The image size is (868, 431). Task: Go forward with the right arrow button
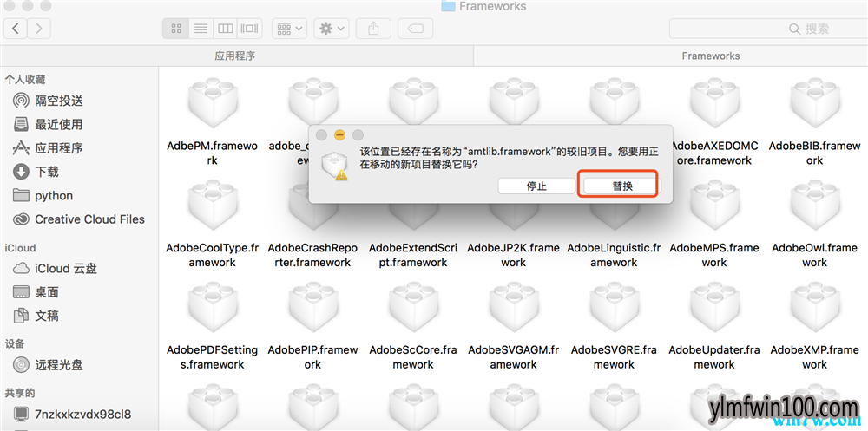[38, 29]
